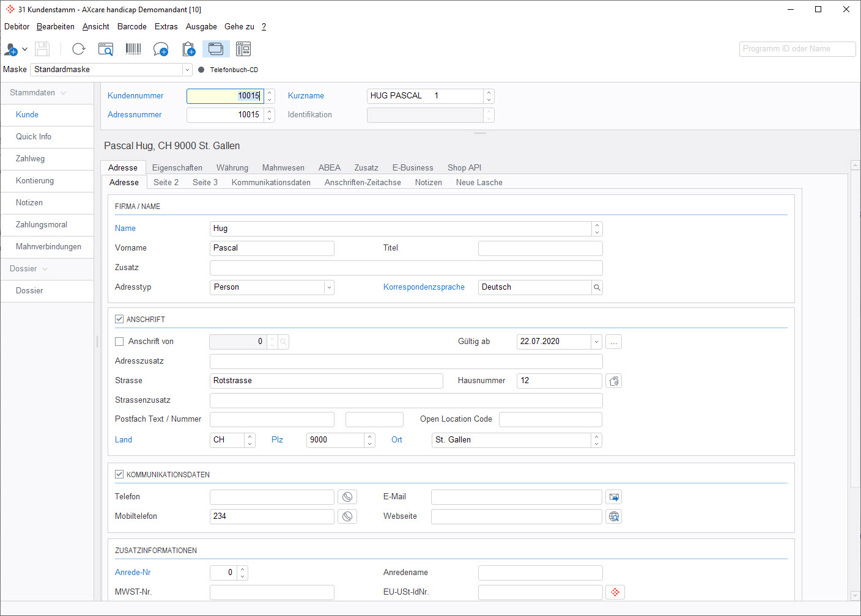Switch to the Mahnwesen tab
861x616 pixels.
click(x=283, y=167)
